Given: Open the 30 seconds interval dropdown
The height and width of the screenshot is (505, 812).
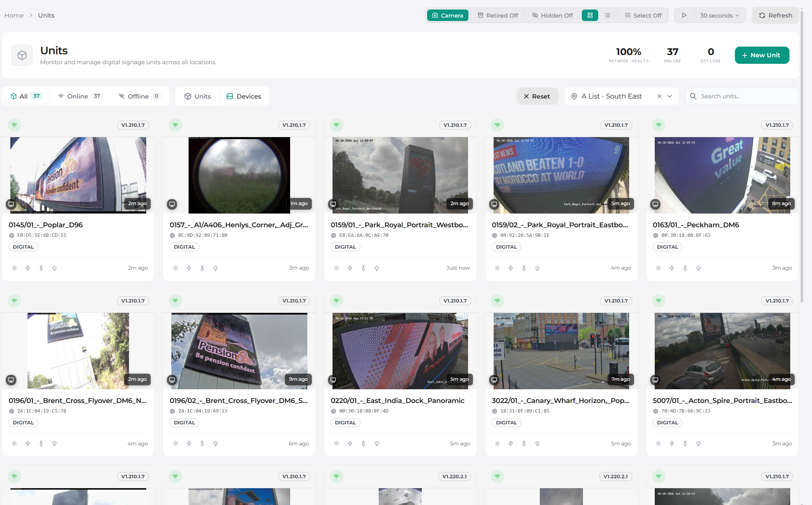Looking at the screenshot, I should pos(719,15).
